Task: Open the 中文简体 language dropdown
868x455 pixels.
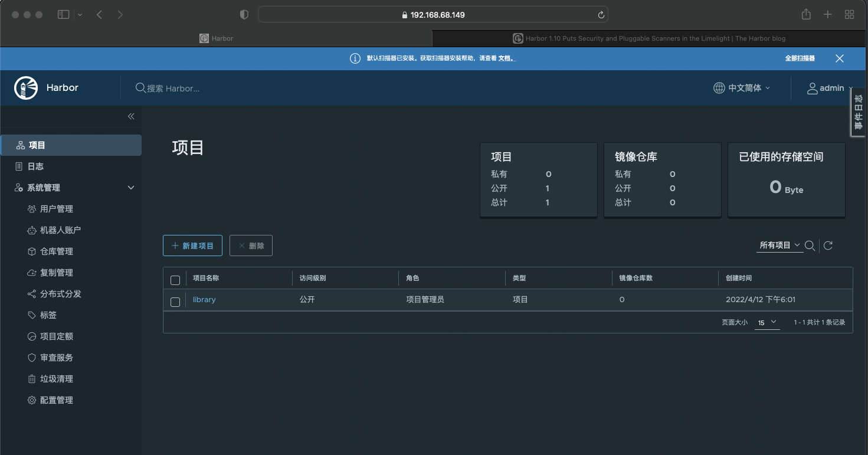Action: [x=742, y=88]
